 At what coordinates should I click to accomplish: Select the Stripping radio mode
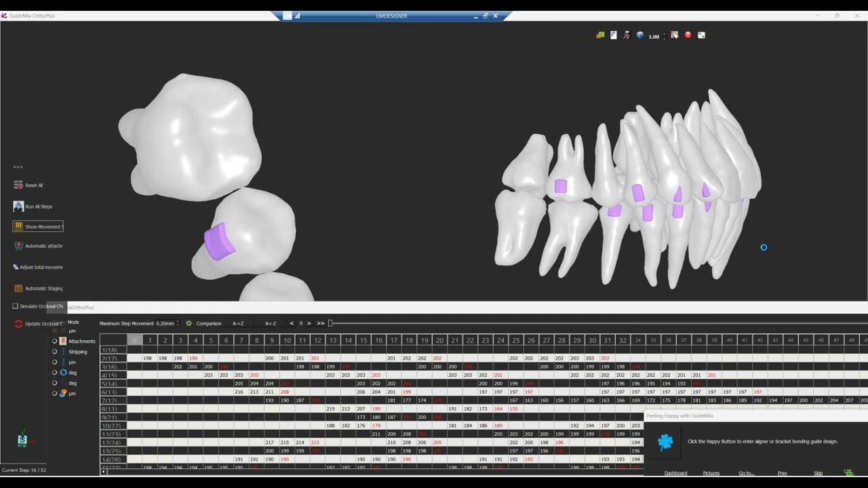click(54, 352)
